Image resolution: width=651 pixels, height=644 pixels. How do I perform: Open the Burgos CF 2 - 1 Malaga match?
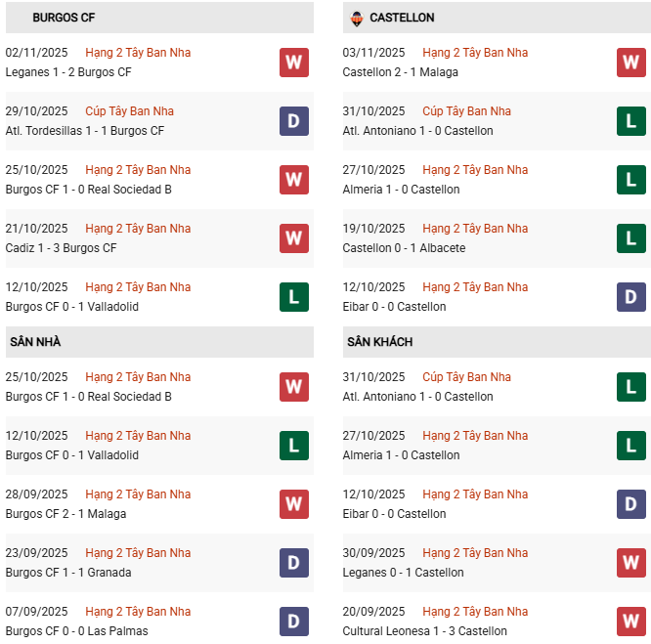click(x=65, y=514)
